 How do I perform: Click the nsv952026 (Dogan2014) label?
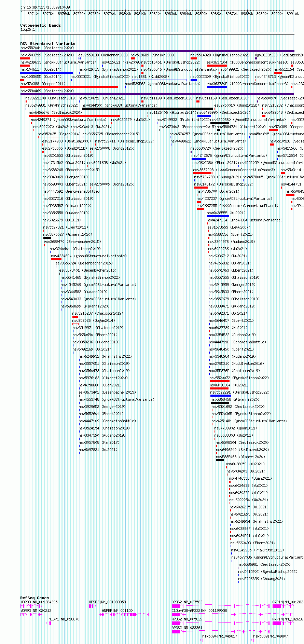94,320
